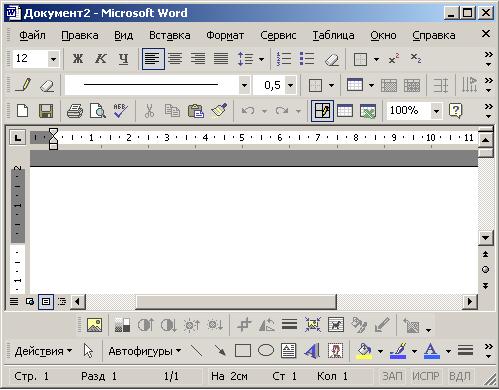Click the Crop picture tool
This screenshot has width=499, height=390.
(x=244, y=325)
